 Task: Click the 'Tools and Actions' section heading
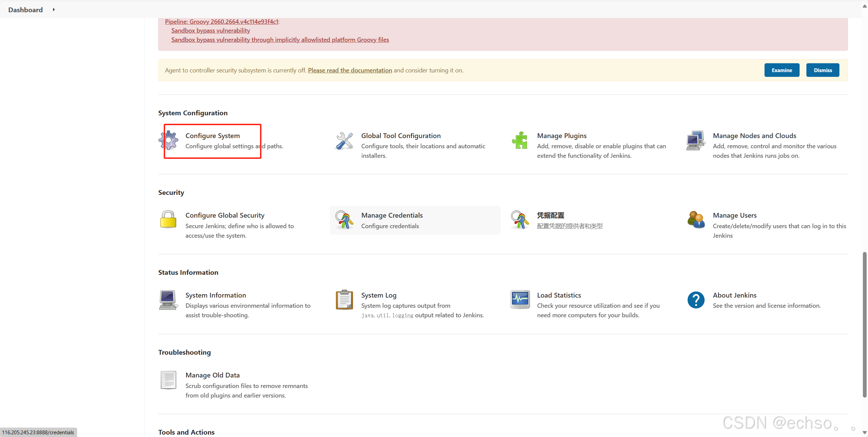(186, 432)
